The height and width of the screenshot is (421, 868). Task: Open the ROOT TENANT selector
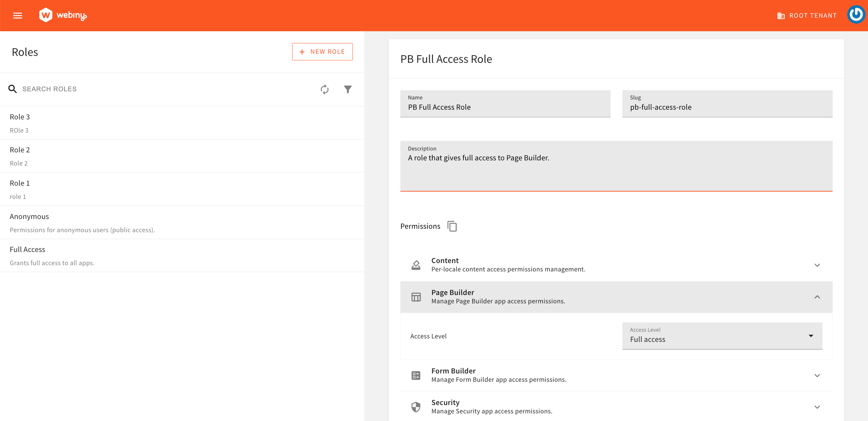tap(806, 15)
